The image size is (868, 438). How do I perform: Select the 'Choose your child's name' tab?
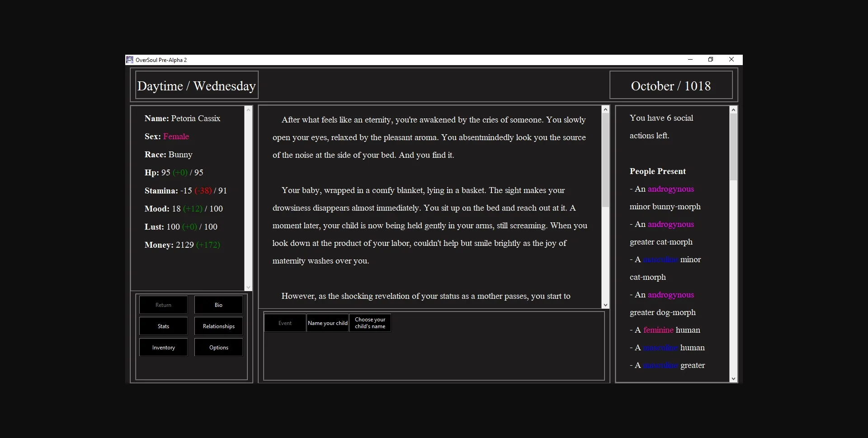point(370,323)
